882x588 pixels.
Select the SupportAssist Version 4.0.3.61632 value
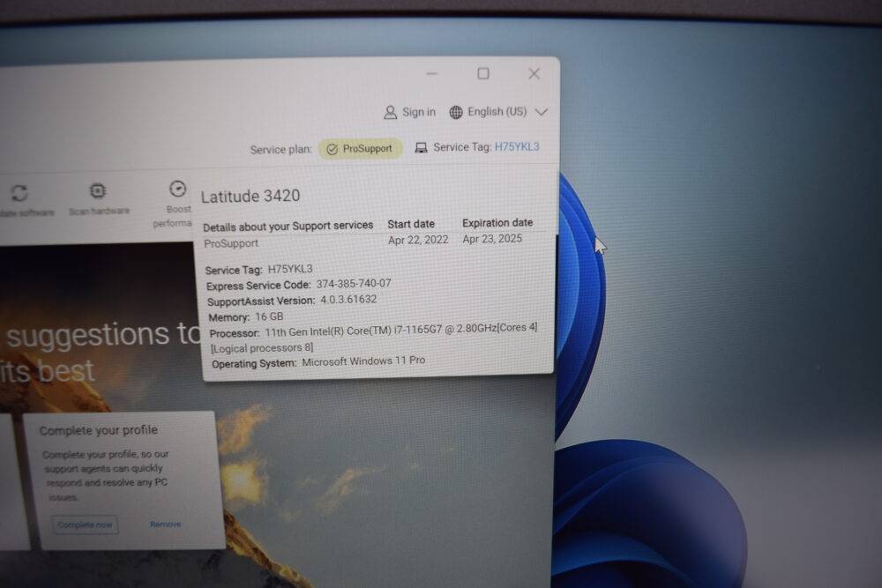tap(348, 300)
